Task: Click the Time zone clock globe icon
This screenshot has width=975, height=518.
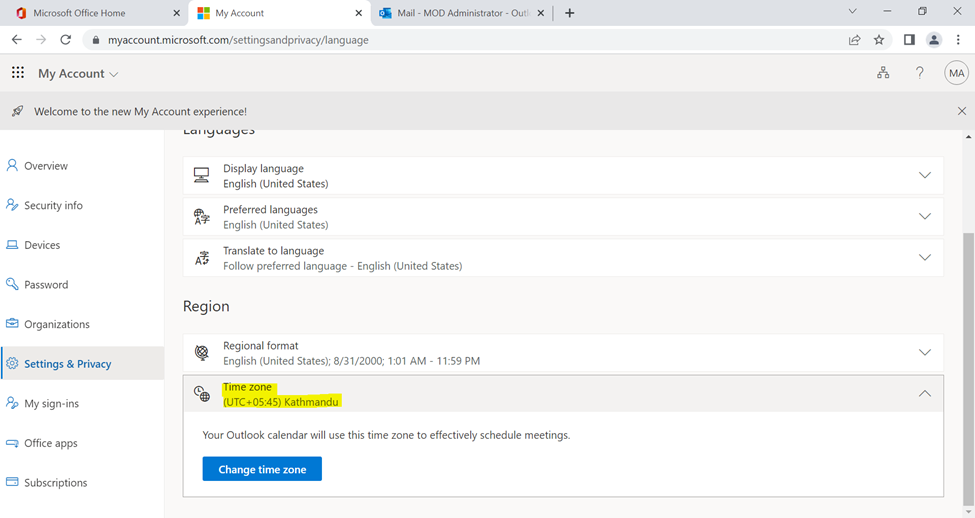Action: click(201, 394)
